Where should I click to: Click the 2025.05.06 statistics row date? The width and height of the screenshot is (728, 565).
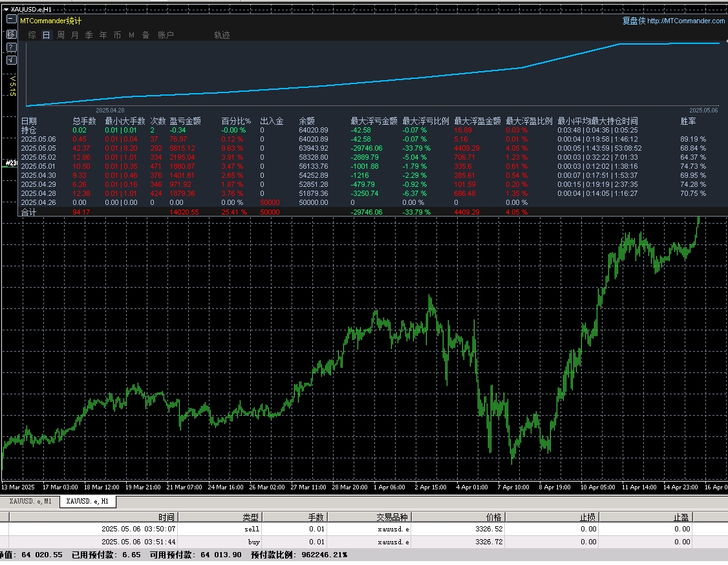tap(39, 139)
